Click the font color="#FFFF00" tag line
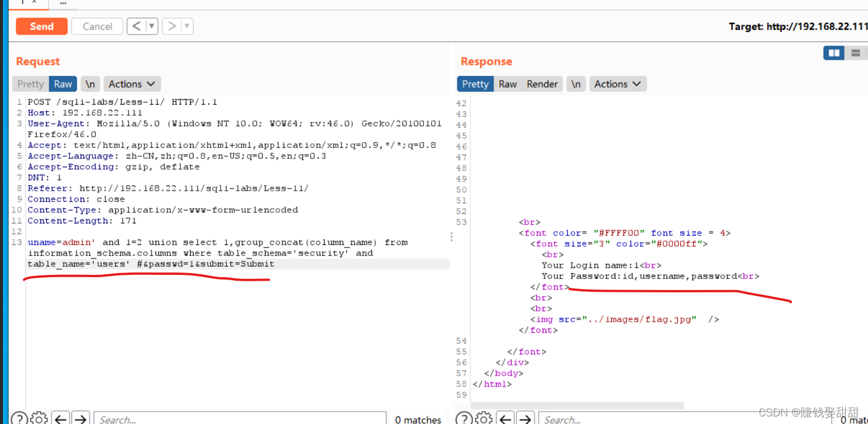 pyautogui.click(x=624, y=233)
